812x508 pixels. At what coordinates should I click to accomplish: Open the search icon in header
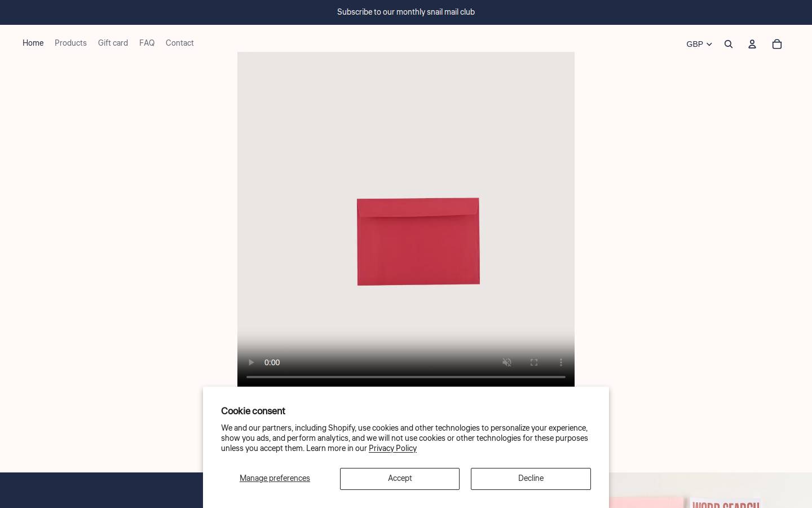(729, 44)
